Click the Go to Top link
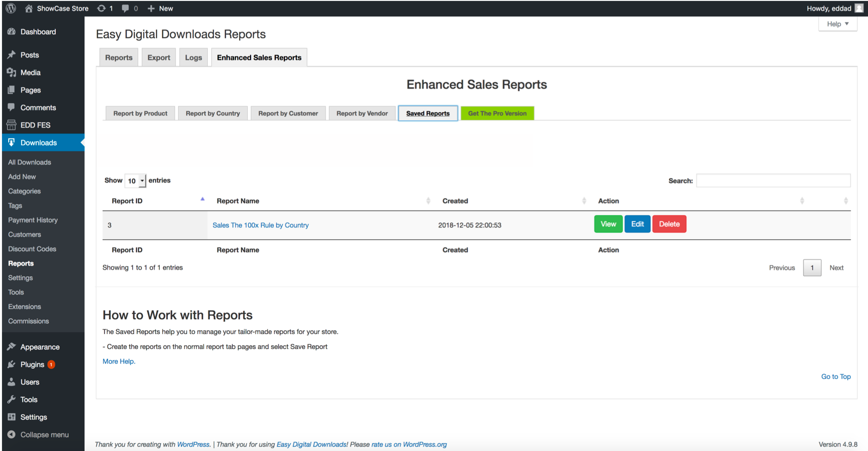This screenshot has width=868, height=451. pos(836,377)
